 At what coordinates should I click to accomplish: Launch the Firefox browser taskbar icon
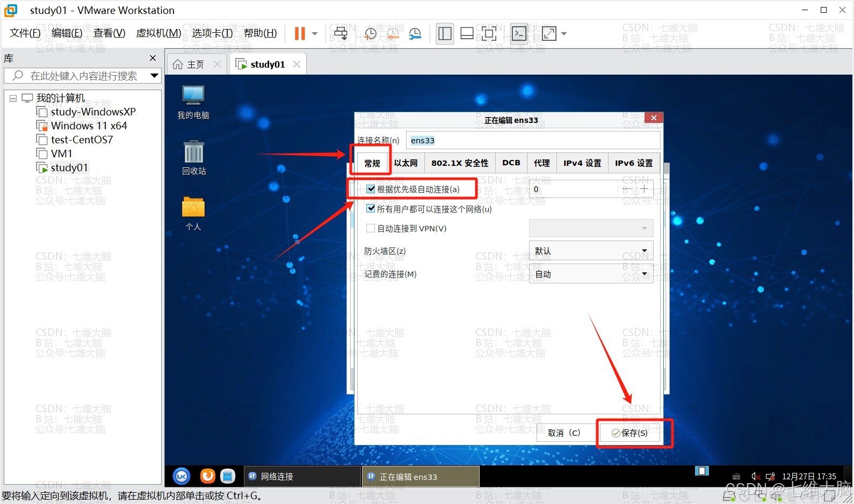(207, 476)
